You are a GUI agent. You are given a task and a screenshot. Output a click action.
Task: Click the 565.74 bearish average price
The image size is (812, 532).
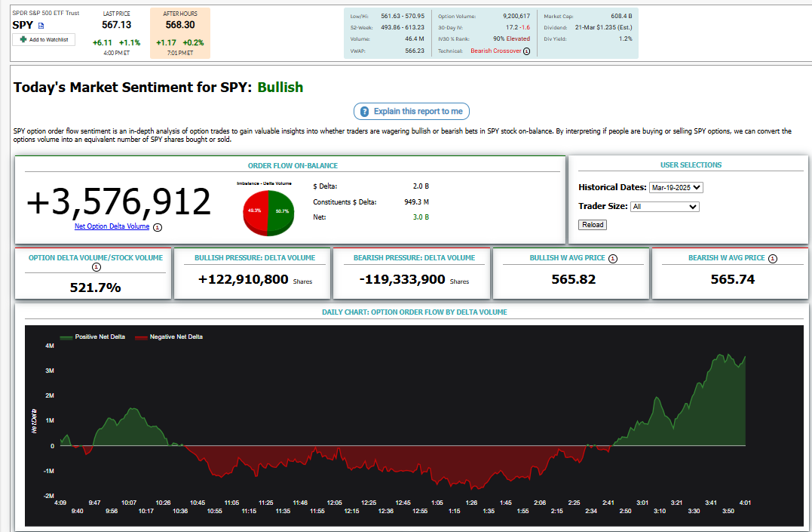tap(733, 279)
